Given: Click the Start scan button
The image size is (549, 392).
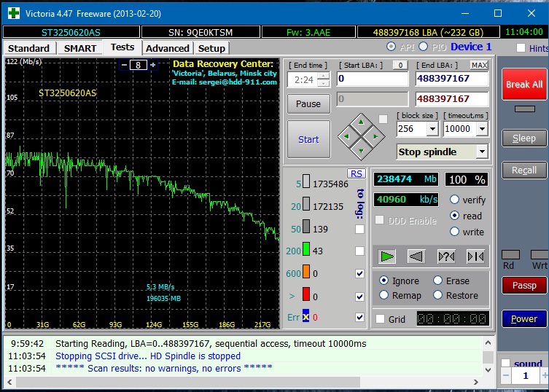Looking at the screenshot, I should tap(308, 139).
